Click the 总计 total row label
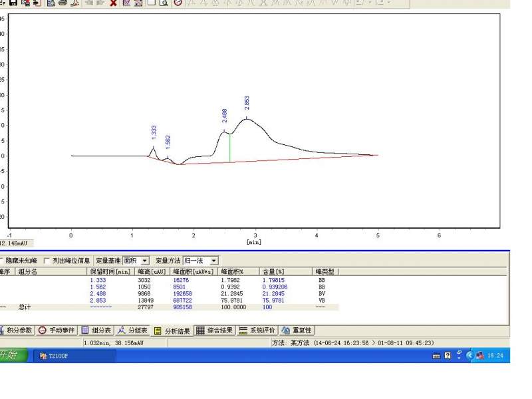The width and height of the screenshot is (532, 399). click(25, 307)
